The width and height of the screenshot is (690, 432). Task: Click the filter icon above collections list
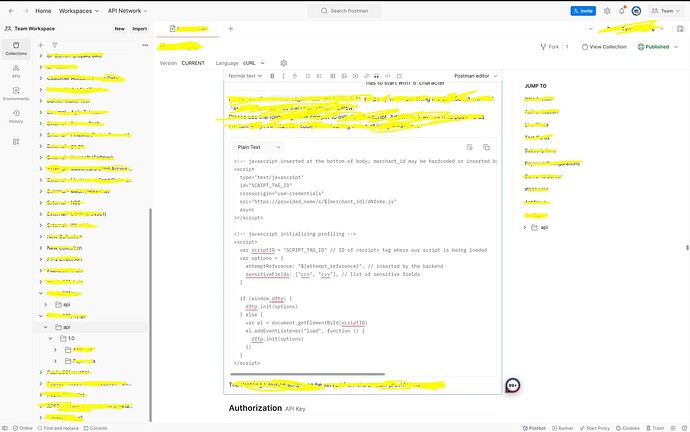55,45
